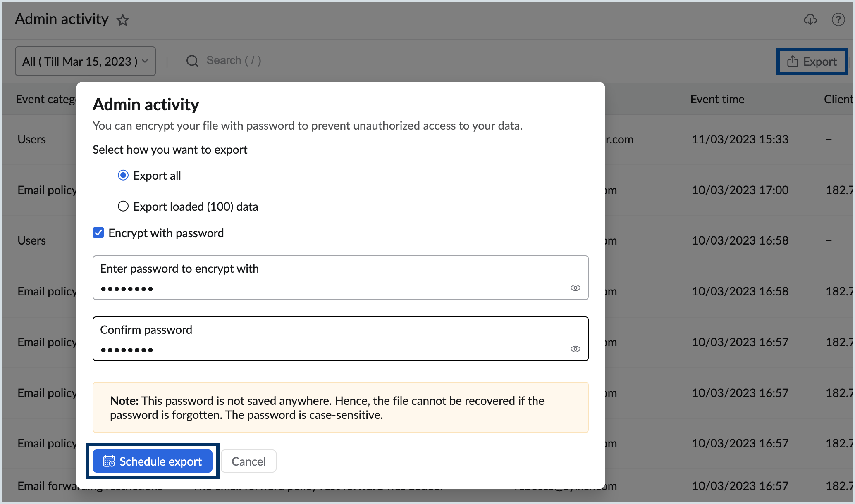Viewport: 855px width, 504px height.
Task: Select Export loaded (100) data
Action: click(123, 206)
